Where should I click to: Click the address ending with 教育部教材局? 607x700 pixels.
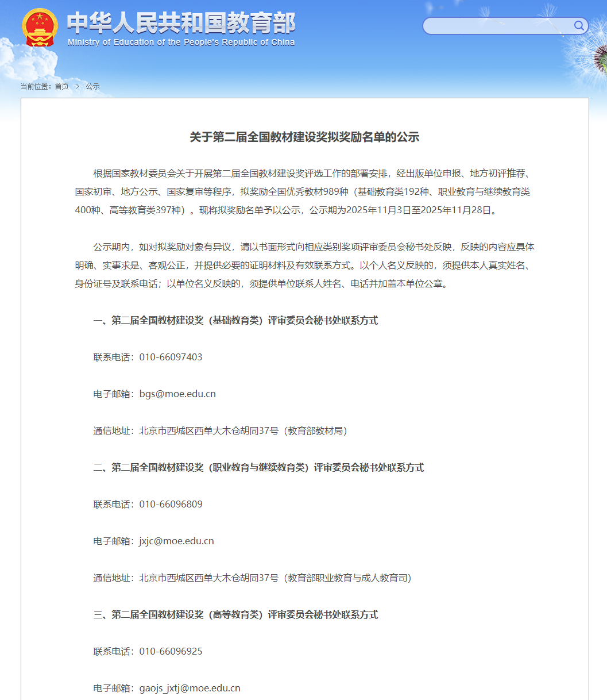tap(243, 430)
